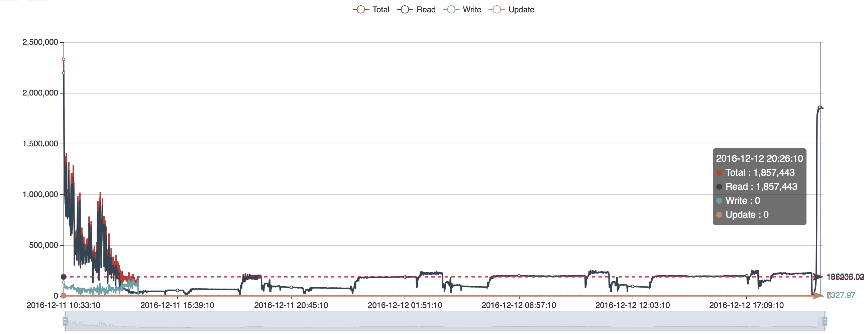Select Read data point at 2016-12-12 17:09:10
This screenshot has height=334, width=868.
point(747,276)
